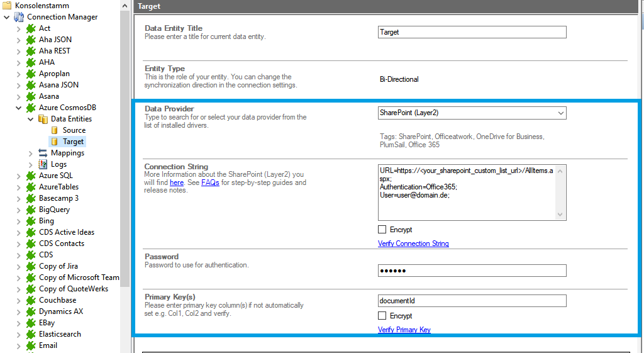Screen dimensions: 644x353
Task: Select the Dynamics AX connection
Action: pos(60,311)
